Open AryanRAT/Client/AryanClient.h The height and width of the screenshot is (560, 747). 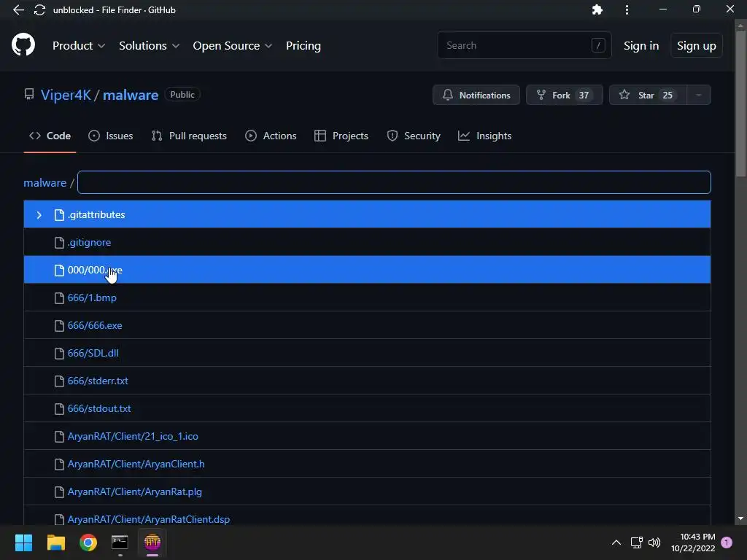pyautogui.click(x=136, y=464)
